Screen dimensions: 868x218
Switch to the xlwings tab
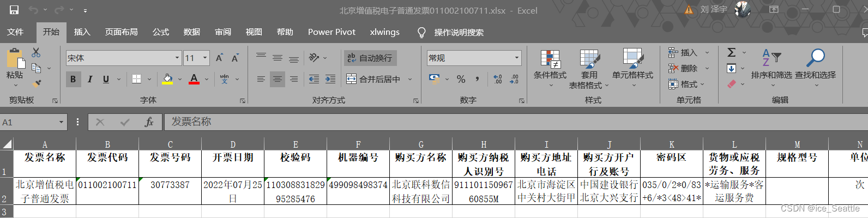[384, 32]
